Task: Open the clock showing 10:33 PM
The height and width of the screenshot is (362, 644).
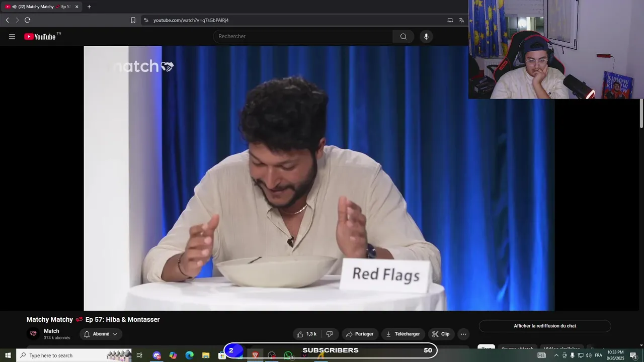Action: pyautogui.click(x=615, y=355)
